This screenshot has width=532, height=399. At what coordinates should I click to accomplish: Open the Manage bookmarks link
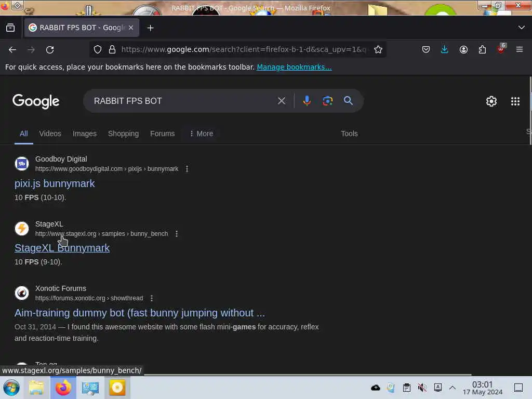tap(294, 67)
